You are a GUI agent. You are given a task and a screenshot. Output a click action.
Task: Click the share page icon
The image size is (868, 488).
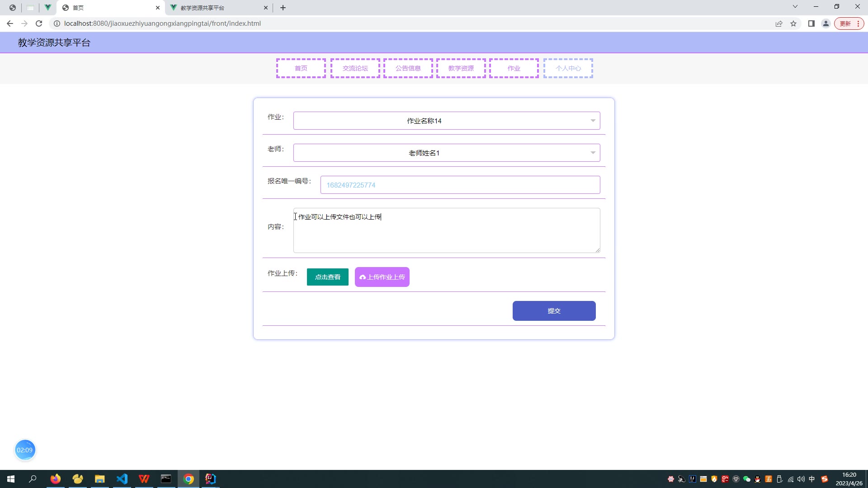(x=779, y=23)
